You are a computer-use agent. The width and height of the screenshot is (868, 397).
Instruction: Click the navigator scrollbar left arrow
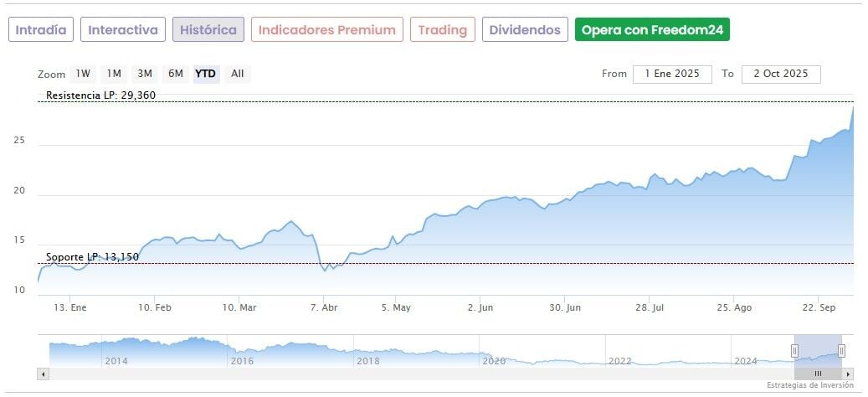44,374
